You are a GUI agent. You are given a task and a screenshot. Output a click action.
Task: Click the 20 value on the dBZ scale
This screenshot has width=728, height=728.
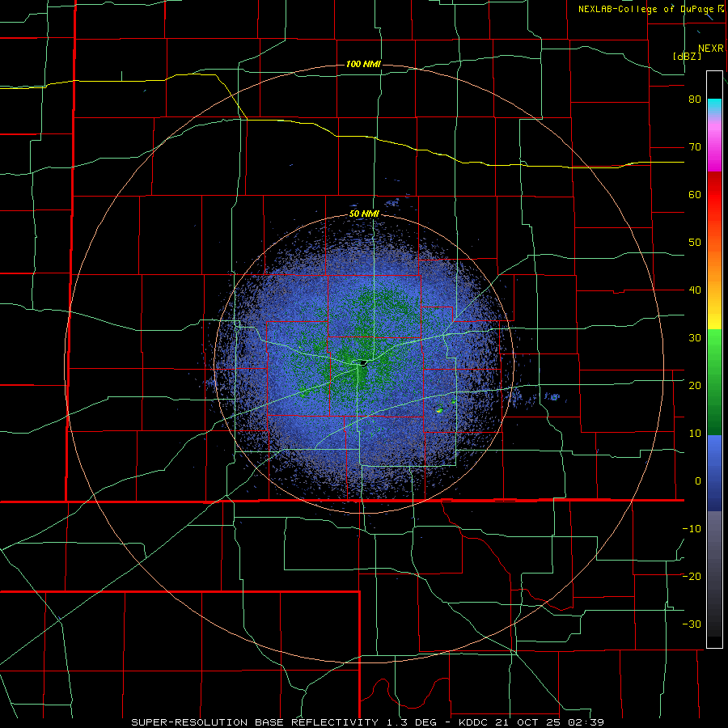[x=695, y=386]
